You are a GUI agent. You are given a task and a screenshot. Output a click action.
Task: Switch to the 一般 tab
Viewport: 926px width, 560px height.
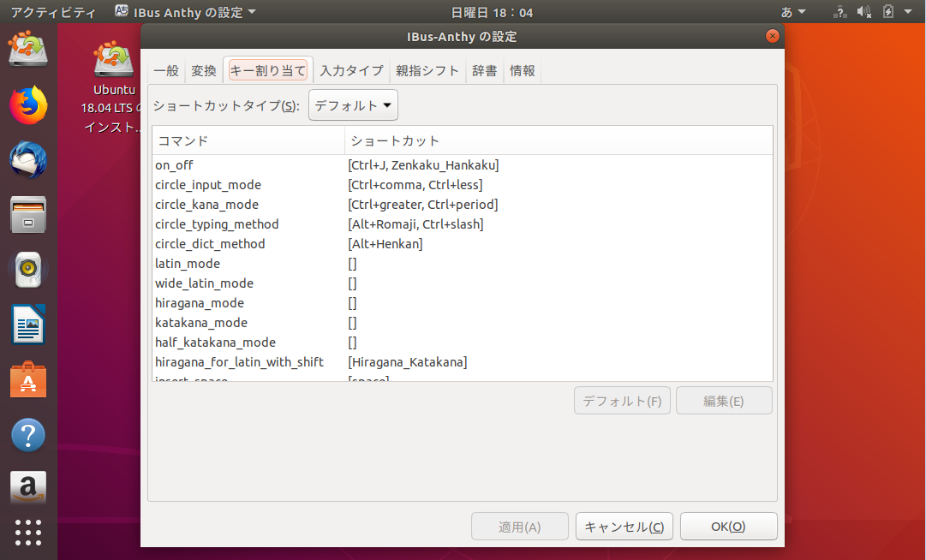[166, 71]
